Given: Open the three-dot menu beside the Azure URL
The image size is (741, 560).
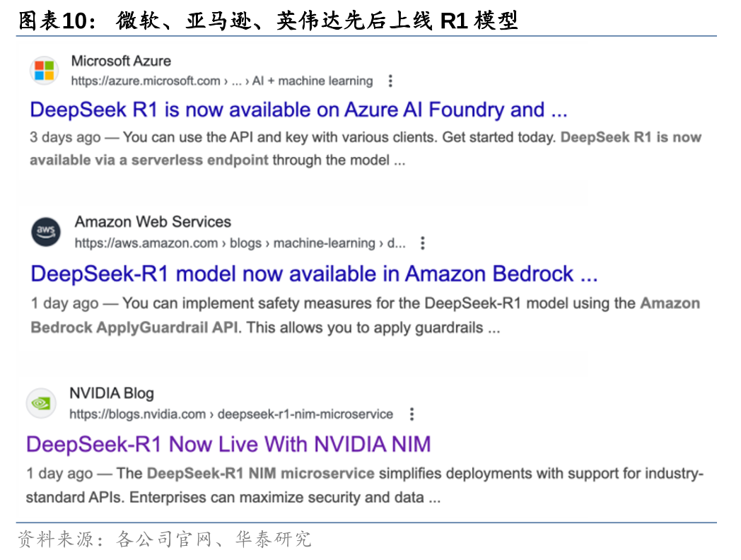Looking at the screenshot, I should pyautogui.click(x=390, y=81).
